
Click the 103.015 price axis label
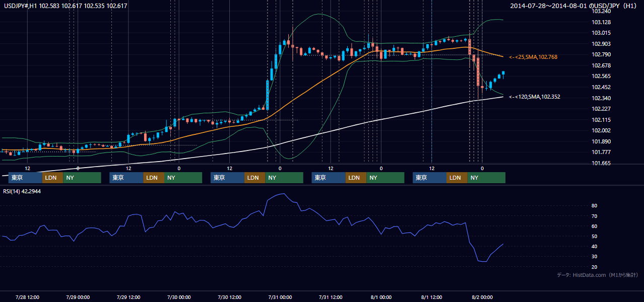[x=602, y=33]
